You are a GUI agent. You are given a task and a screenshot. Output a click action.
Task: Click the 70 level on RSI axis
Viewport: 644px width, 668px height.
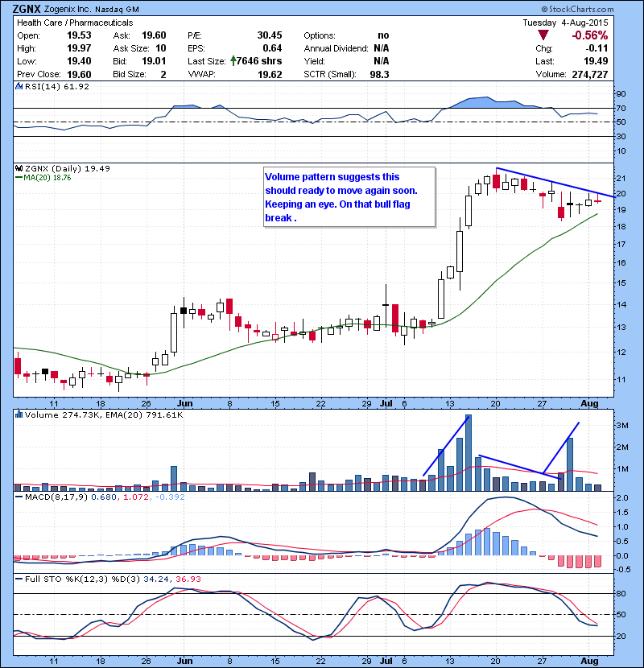[621, 108]
